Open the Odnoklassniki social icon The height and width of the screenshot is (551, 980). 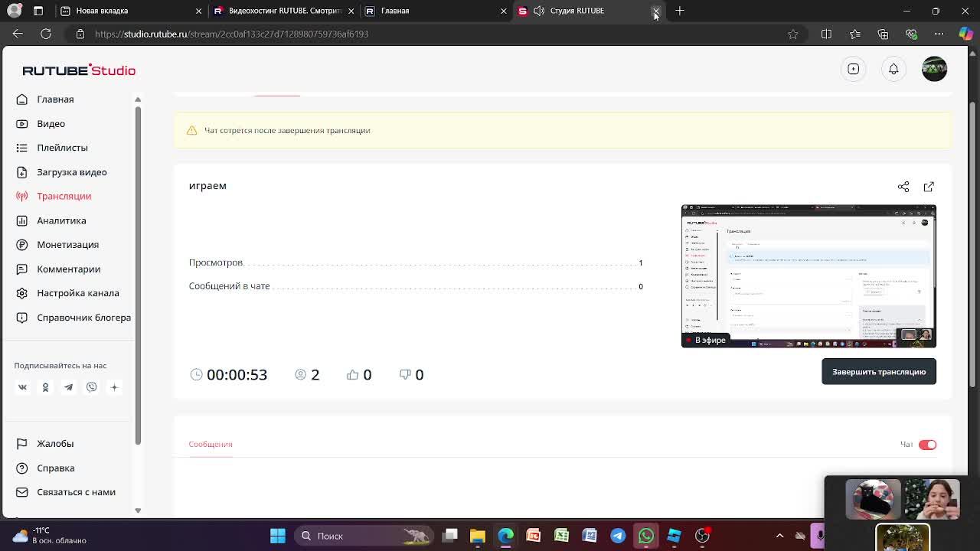[x=45, y=387]
